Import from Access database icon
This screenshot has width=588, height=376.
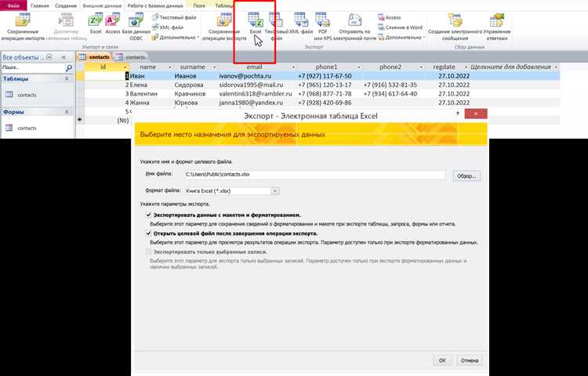pos(112,23)
